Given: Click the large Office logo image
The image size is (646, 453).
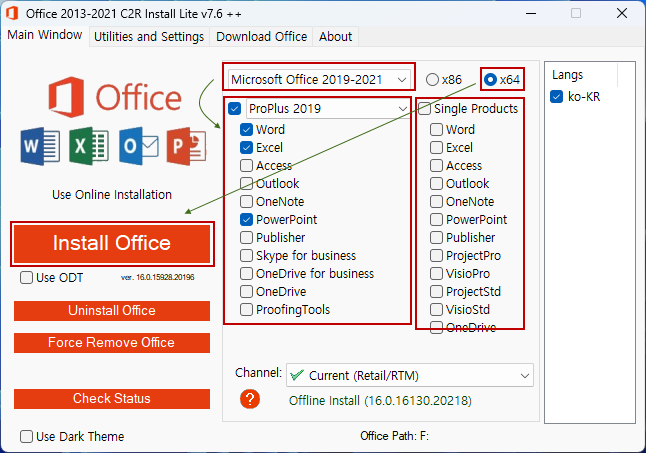Looking at the screenshot, I should pyautogui.click(x=115, y=97).
